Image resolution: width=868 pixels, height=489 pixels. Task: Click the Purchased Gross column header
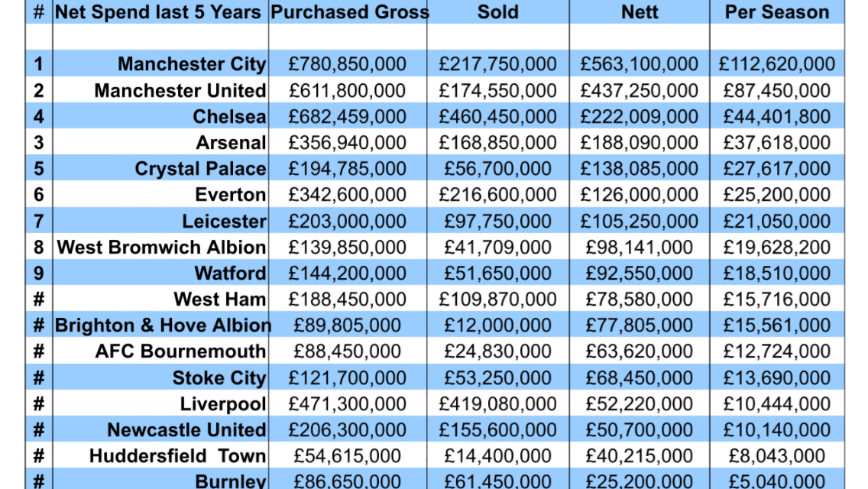pyautogui.click(x=349, y=12)
